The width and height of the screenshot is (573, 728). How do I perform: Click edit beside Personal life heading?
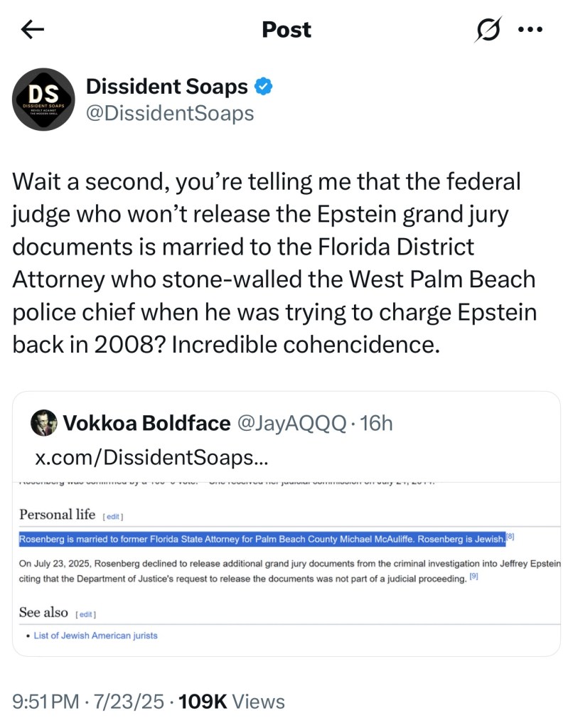click(114, 515)
